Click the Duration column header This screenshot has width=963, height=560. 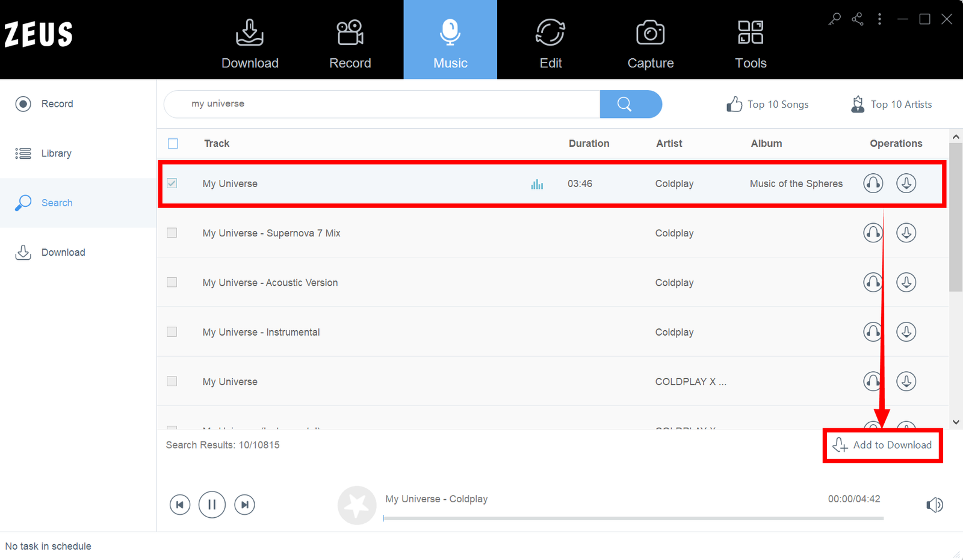pyautogui.click(x=589, y=143)
